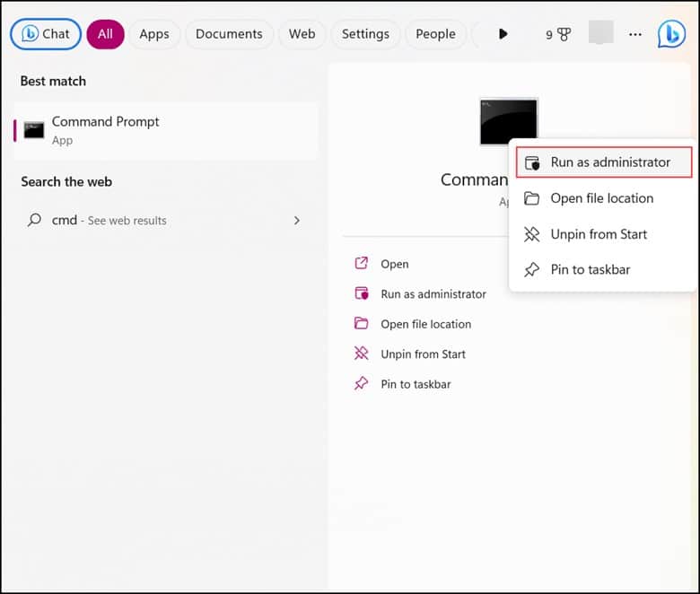Choose Open file location in context menu

(x=604, y=198)
